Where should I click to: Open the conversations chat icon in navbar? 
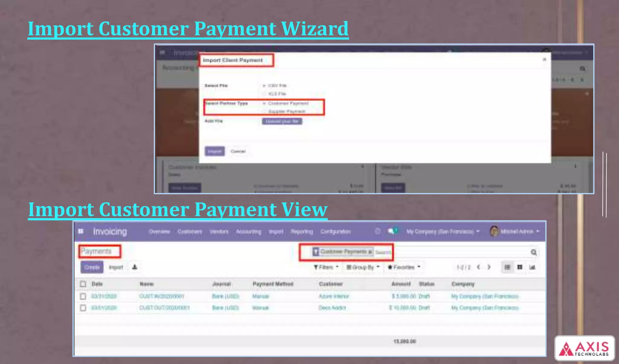(x=392, y=231)
